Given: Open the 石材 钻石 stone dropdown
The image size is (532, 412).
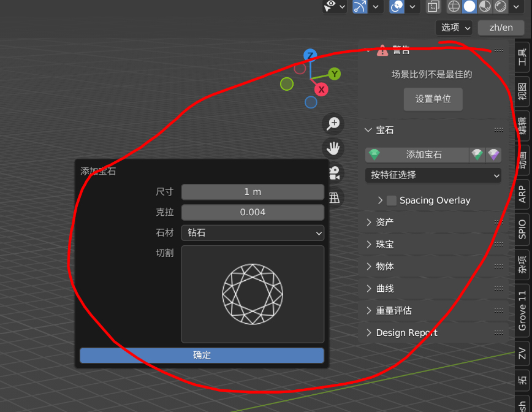Looking at the screenshot, I should click(253, 233).
